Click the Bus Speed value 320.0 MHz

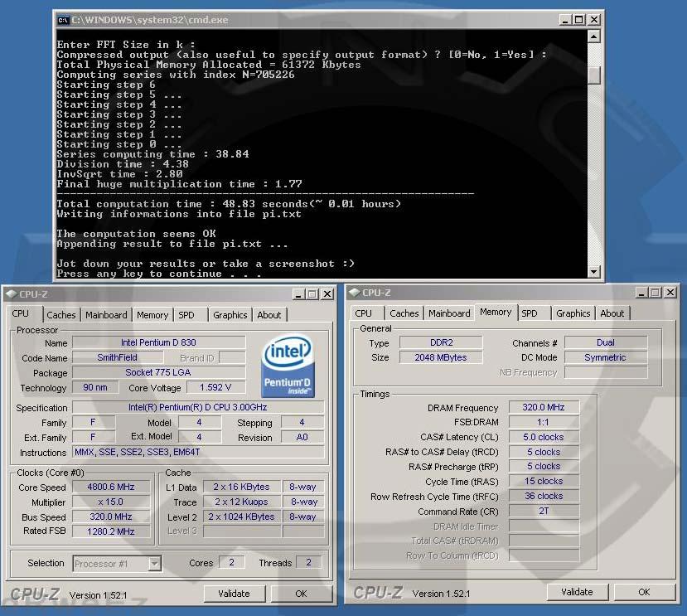[x=111, y=517]
